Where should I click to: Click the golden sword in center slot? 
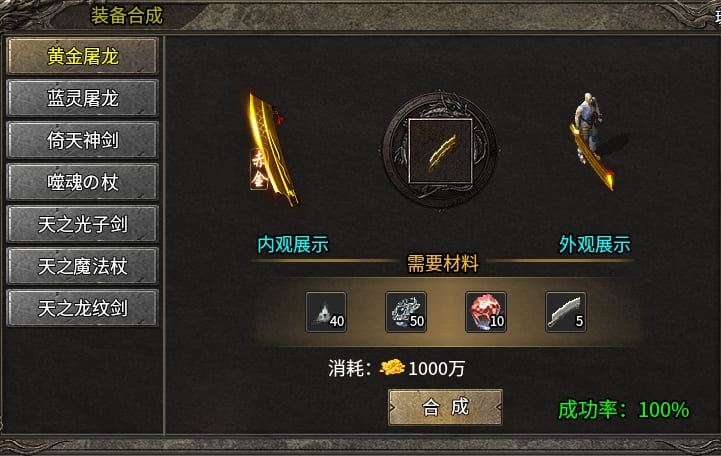coord(441,151)
